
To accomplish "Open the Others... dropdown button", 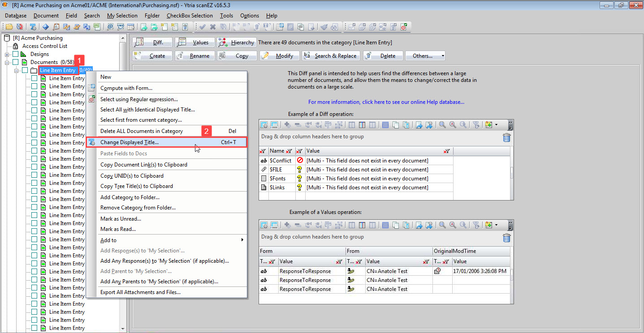I will (425, 56).
